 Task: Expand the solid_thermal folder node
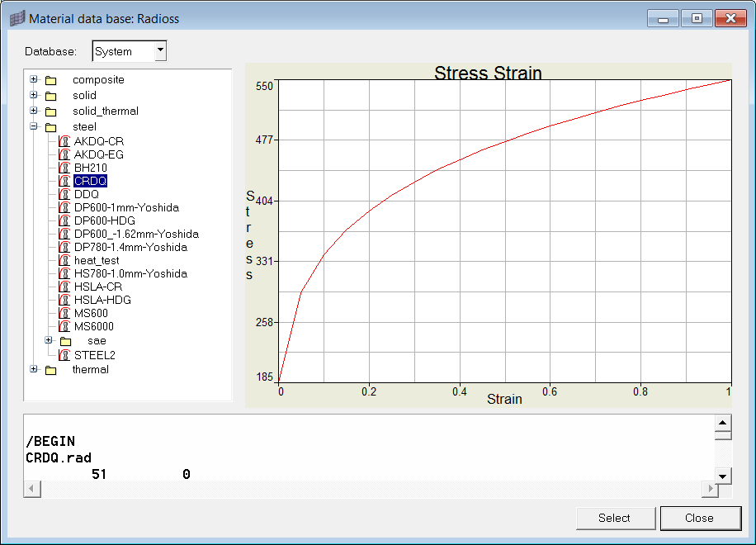pyautogui.click(x=33, y=111)
